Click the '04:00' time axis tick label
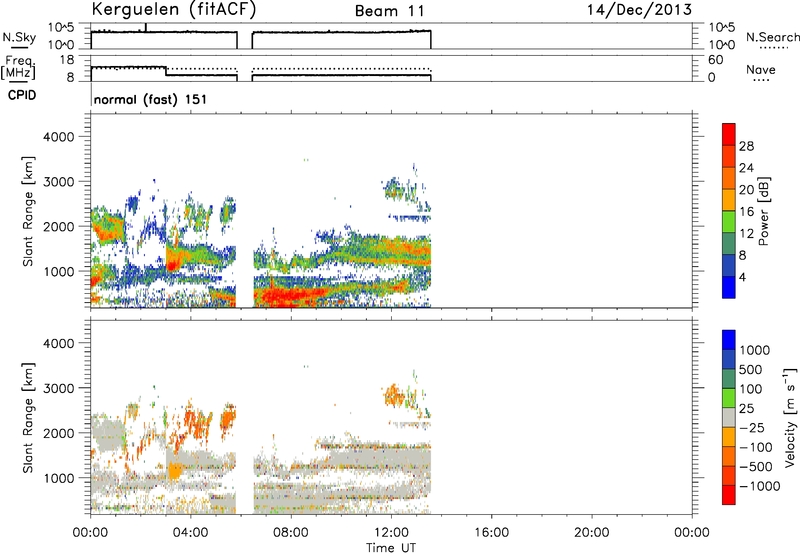This screenshot has height=554, width=800. click(x=190, y=533)
